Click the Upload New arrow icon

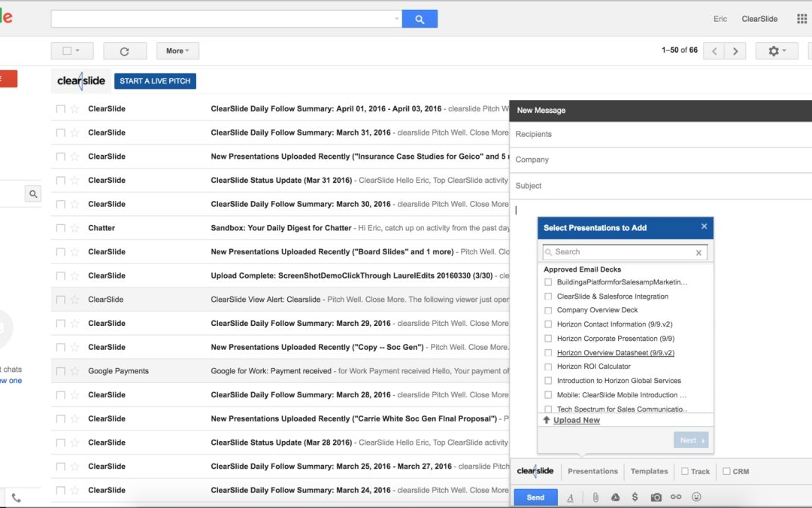(547, 420)
